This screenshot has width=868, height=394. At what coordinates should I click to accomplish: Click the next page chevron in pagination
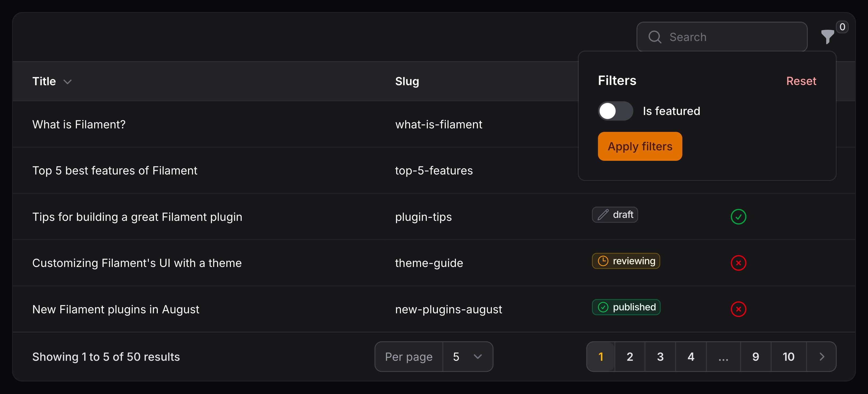click(x=821, y=356)
